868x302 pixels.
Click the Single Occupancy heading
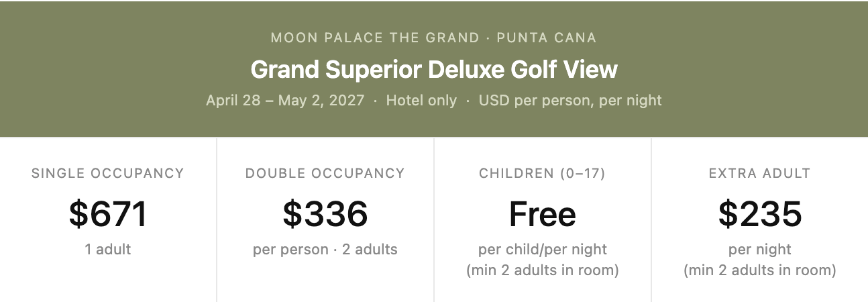108,173
